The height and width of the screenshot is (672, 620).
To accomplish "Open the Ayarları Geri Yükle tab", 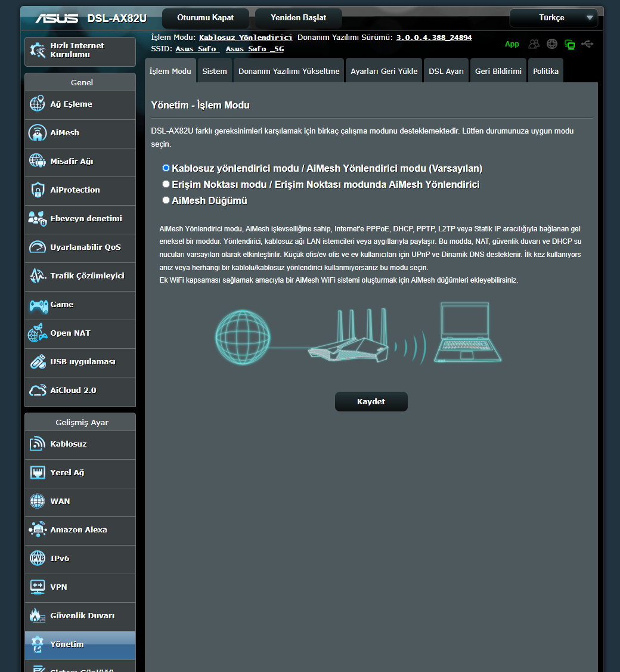I will pos(384,71).
